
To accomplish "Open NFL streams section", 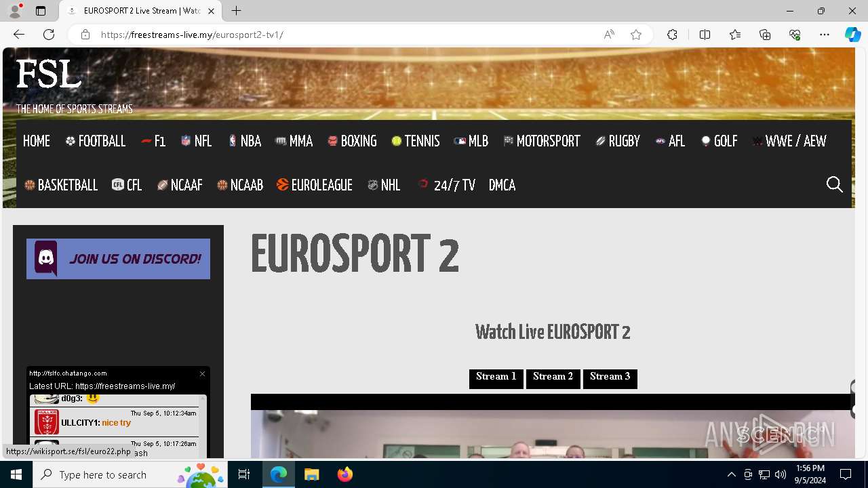I will coord(197,141).
